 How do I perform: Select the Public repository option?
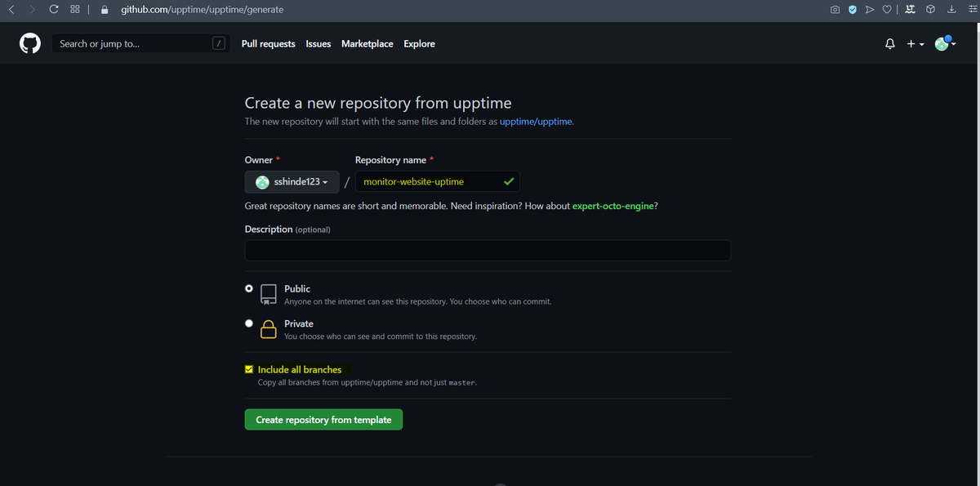click(249, 288)
